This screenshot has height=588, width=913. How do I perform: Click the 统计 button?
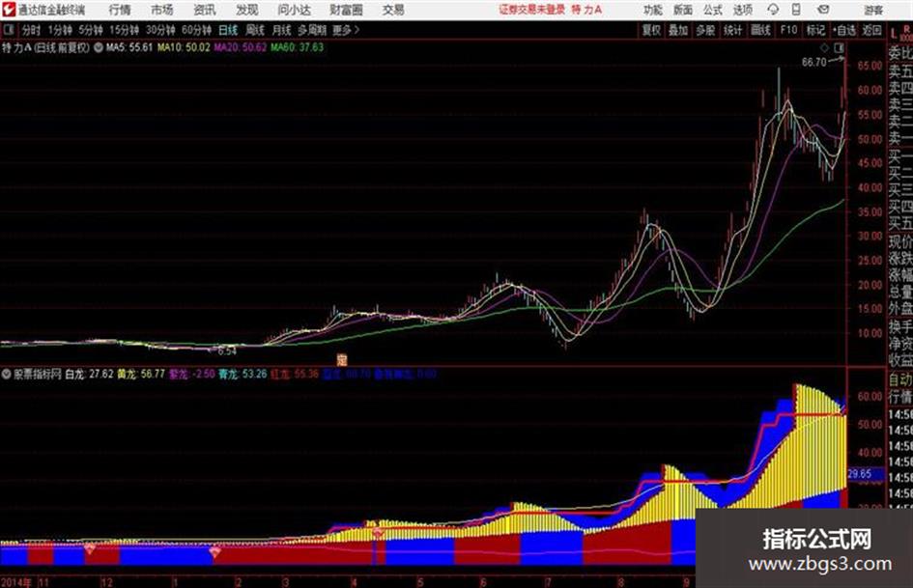tap(733, 30)
